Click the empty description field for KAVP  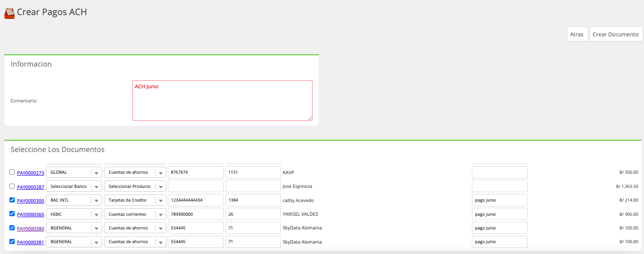[500, 172]
